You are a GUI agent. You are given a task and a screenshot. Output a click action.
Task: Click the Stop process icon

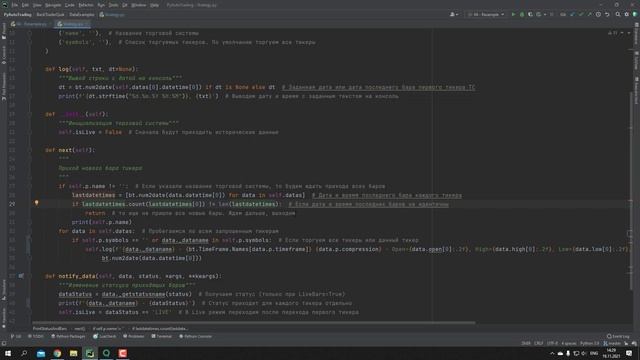click(x=552, y=14)
